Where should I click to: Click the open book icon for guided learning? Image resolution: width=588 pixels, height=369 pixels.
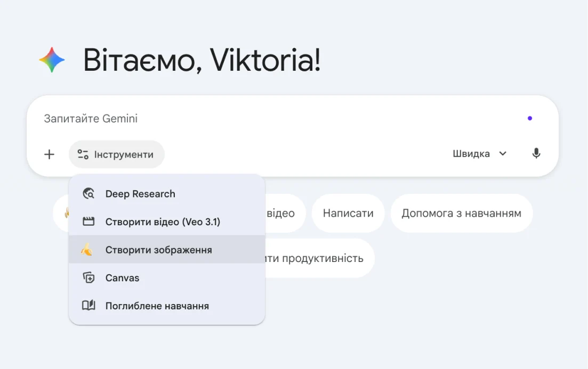(x=88, y=306)
